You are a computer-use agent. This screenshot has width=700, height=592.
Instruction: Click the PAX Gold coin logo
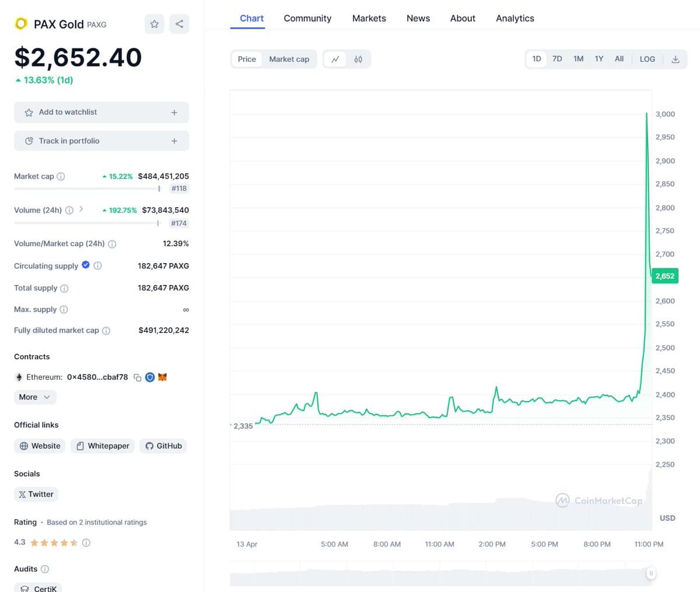[x=22, y=23]
